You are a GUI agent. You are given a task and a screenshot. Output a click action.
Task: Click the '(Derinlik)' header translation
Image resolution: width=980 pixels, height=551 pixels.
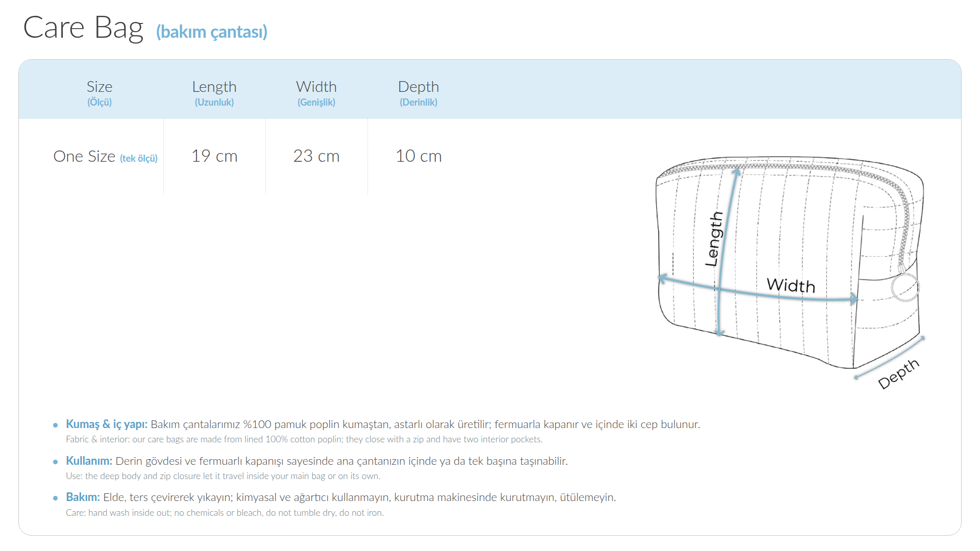coord(419,102)
